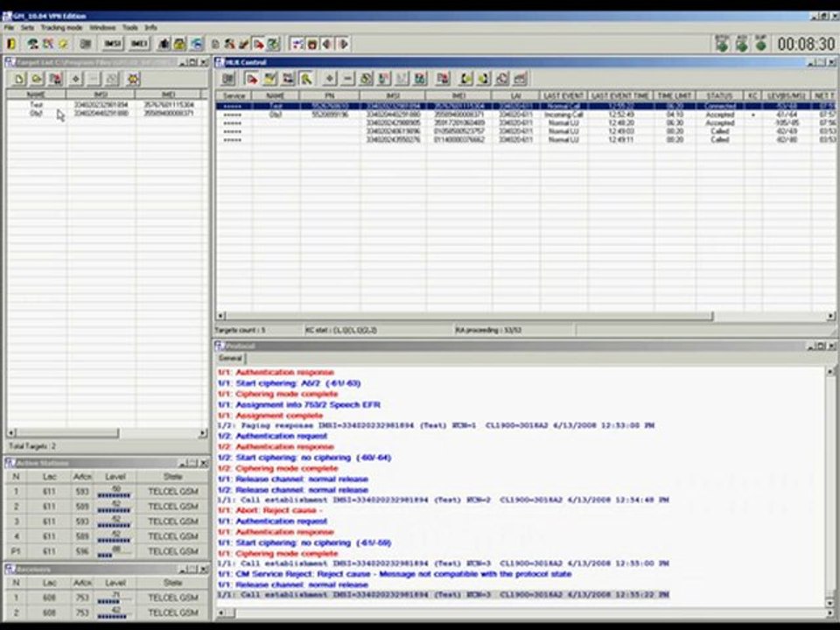Click the first gray icon in MLR Control toolbar
Screen dimensions: 840x630
point(228,79)
